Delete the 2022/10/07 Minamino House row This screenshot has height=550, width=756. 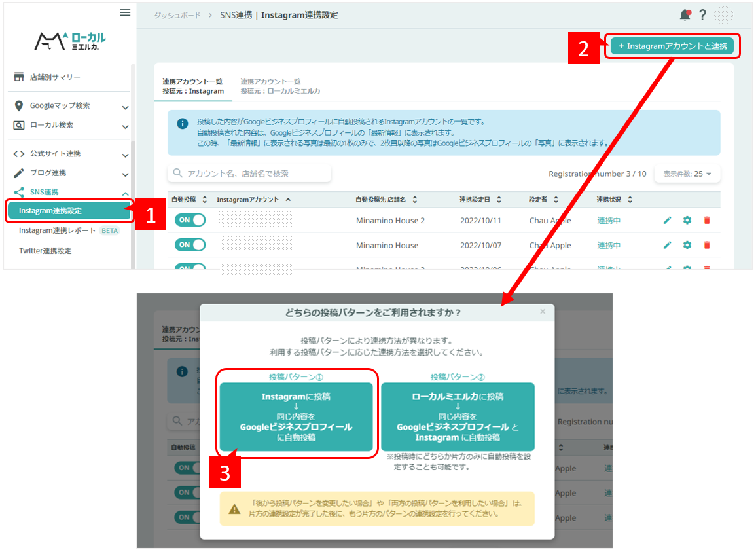[707, 245]
